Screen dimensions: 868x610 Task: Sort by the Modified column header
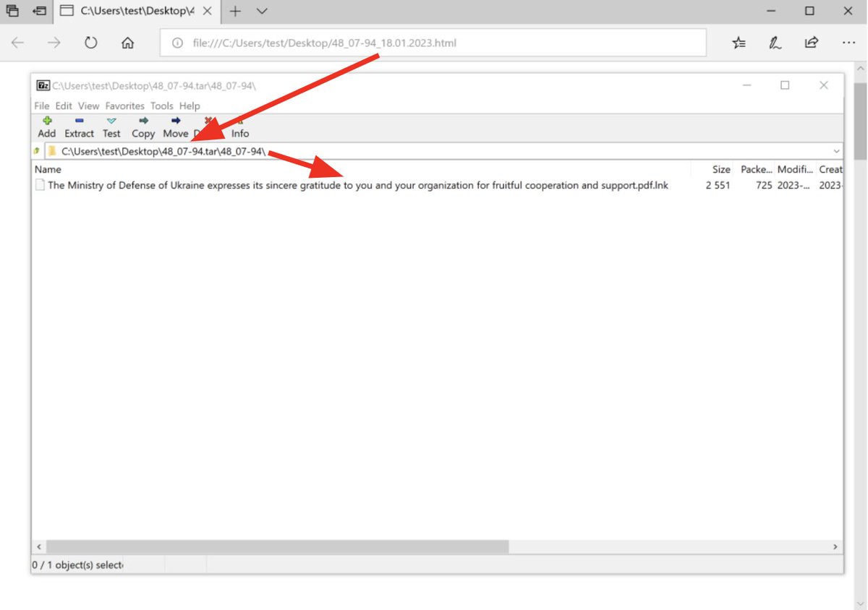[796, 169]
